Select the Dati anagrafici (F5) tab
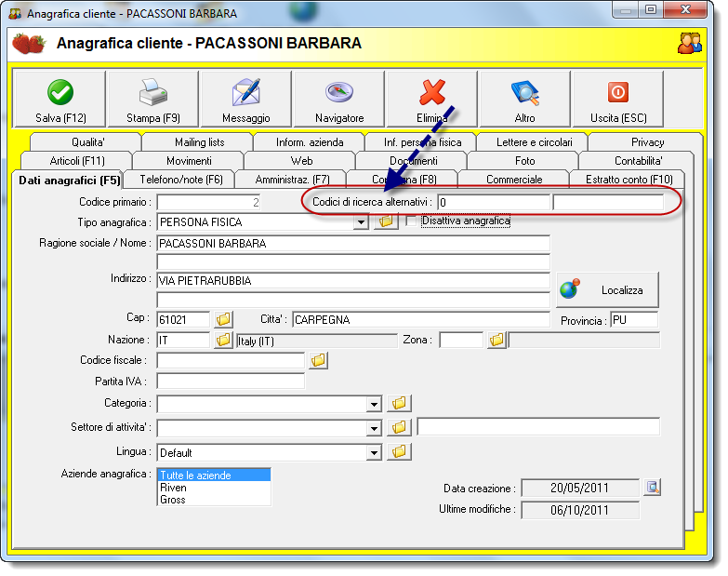 [x=69, y=181]
